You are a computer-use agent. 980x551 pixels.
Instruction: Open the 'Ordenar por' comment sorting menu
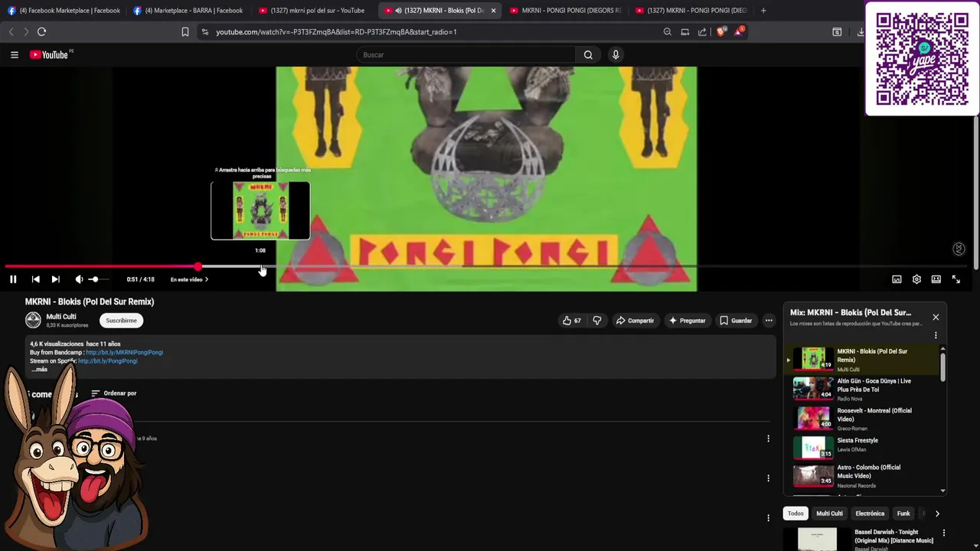113,393
